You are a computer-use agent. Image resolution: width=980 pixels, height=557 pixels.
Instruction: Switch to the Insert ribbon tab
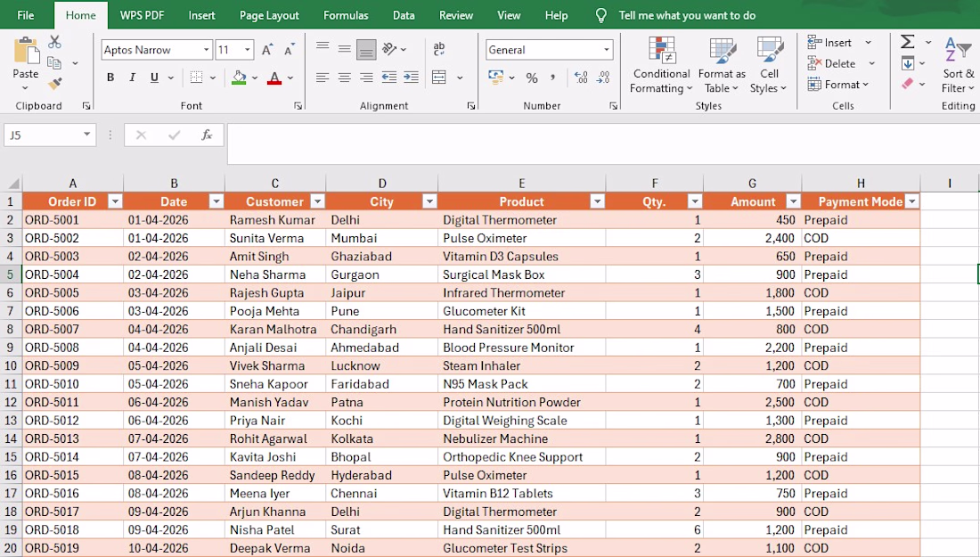click(x=202, y=15)
